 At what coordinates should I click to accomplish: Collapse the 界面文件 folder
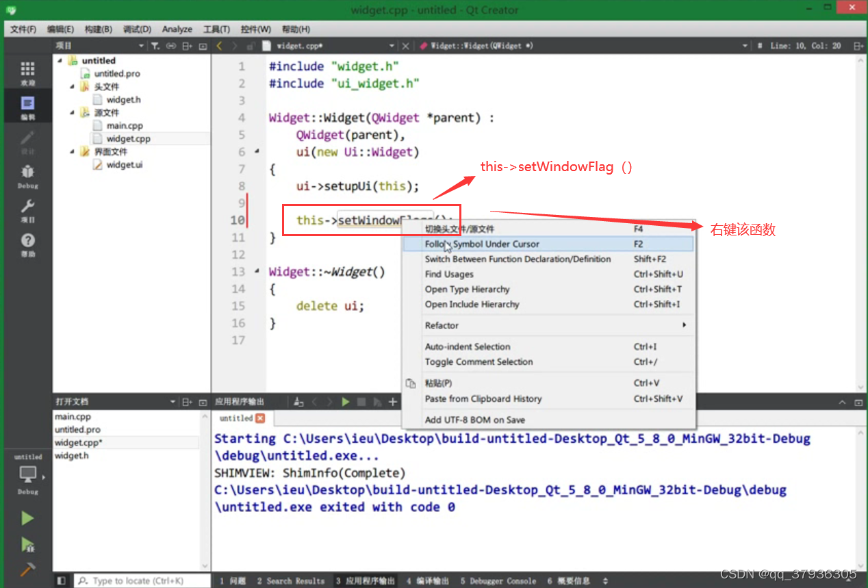point(72,151)
